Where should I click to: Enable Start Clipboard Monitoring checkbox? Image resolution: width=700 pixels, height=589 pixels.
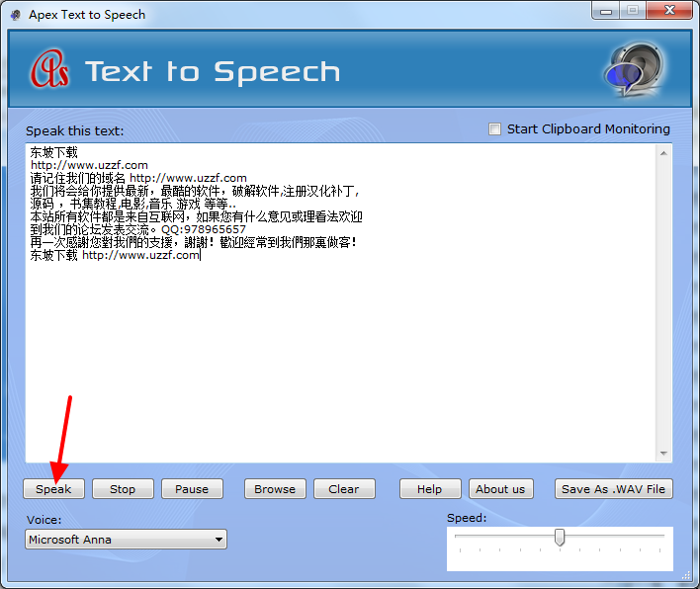pos(494,128)
